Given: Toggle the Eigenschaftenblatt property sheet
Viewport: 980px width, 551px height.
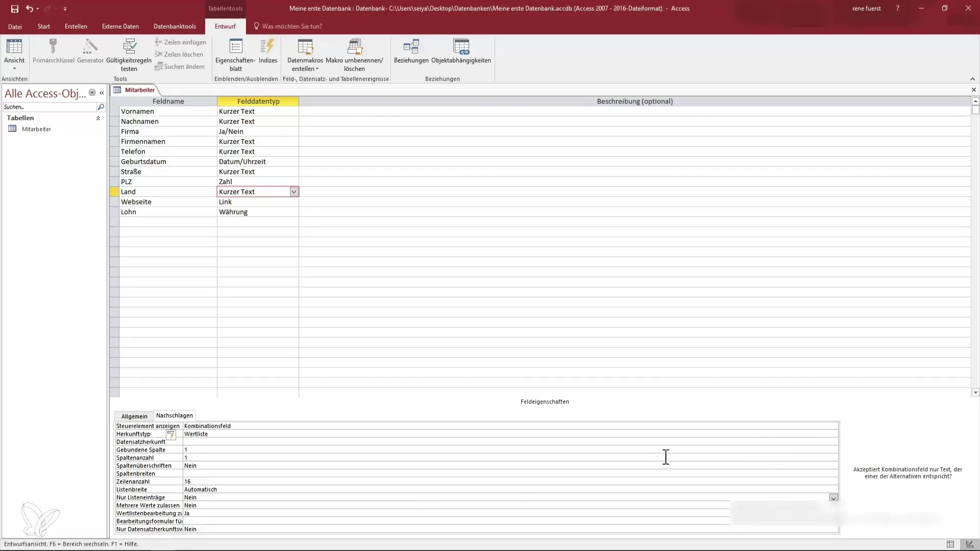Looking at the screenshot, I should tap(235, 55).
